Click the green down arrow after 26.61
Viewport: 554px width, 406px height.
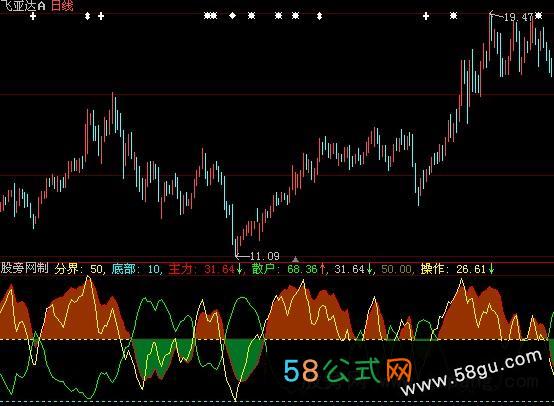coord(491,269)
